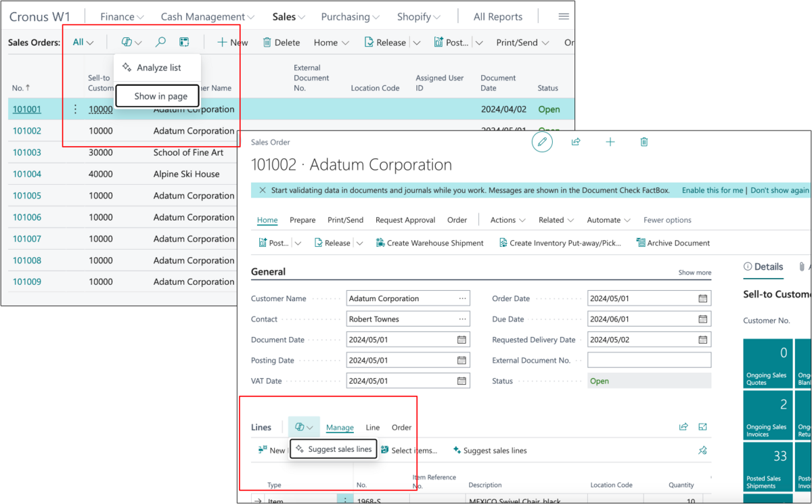Click Show more in General section
The image size is (812, 504).
pyautogui.click(x=695, y=273)
